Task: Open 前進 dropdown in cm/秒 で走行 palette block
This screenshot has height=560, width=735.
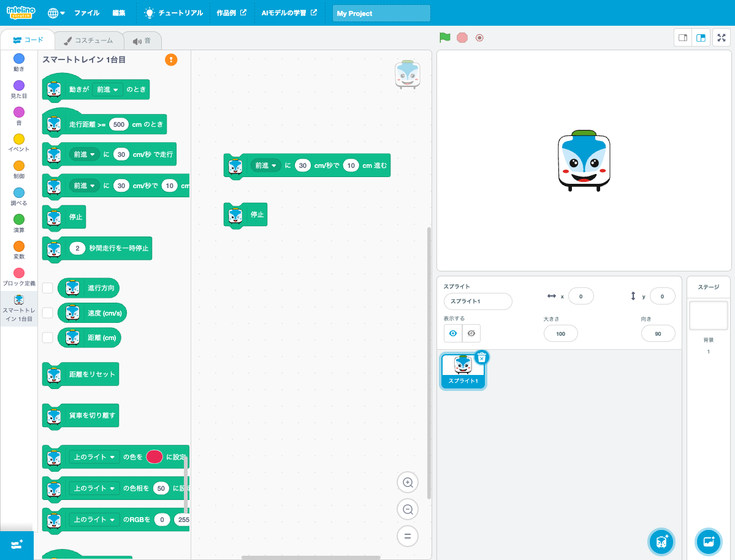Action: coord(85,154)
